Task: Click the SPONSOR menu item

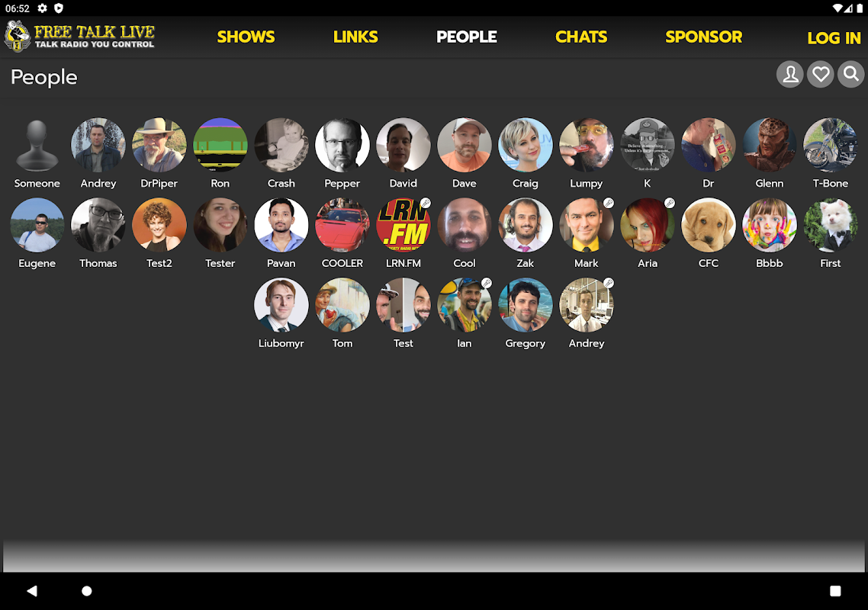Action: 703,37
